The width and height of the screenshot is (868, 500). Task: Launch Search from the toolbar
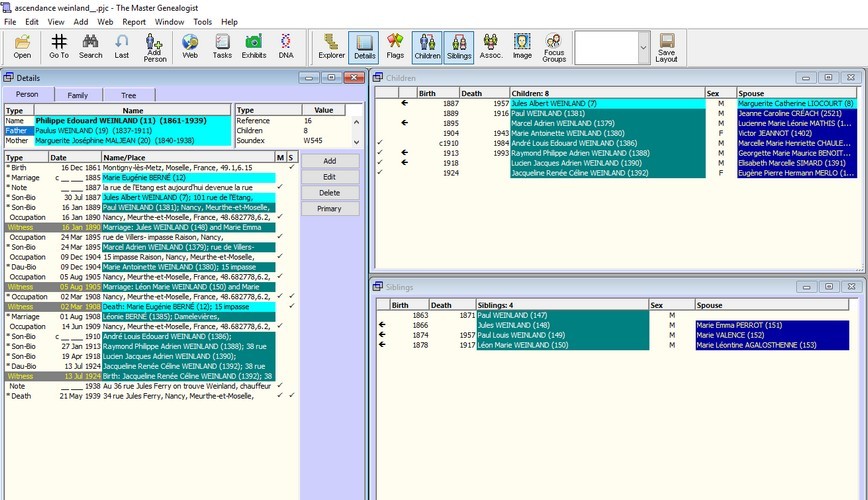click(x=90, y=46)
